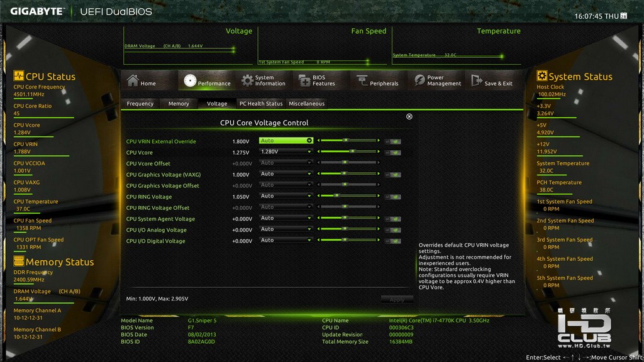The height and width of the screenshot is (362, 644).
Task: Open the CPU VRIN External Override dropdown
Action: click(x=286, y=141)
